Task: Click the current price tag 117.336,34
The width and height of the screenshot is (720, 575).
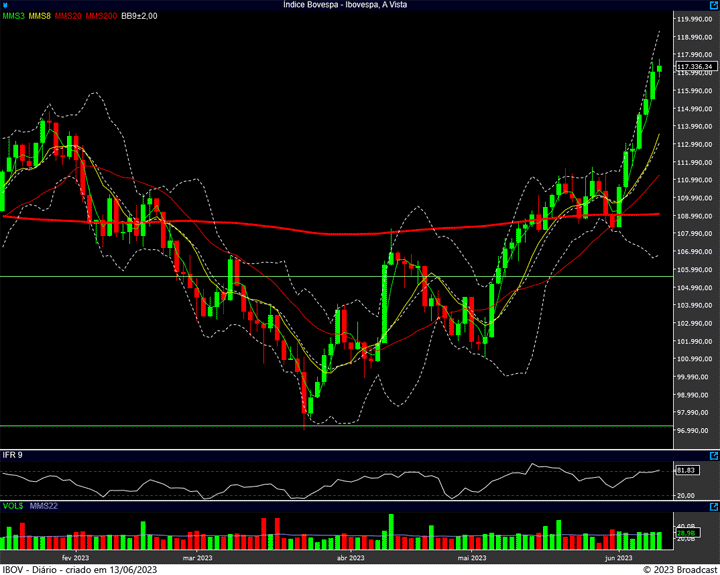Action: pos(694,66)
